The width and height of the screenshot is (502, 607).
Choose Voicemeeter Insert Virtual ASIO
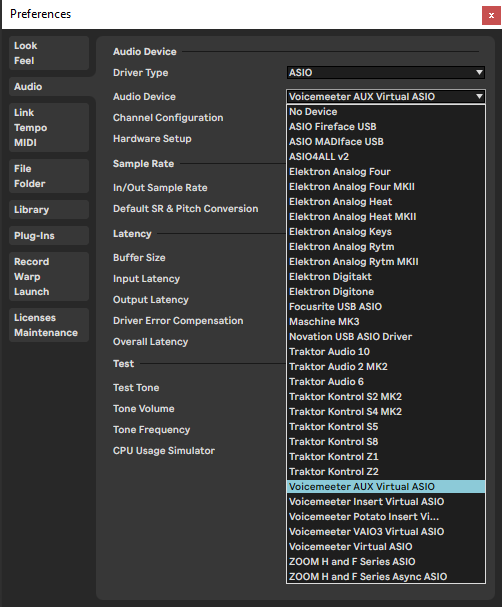386,502
